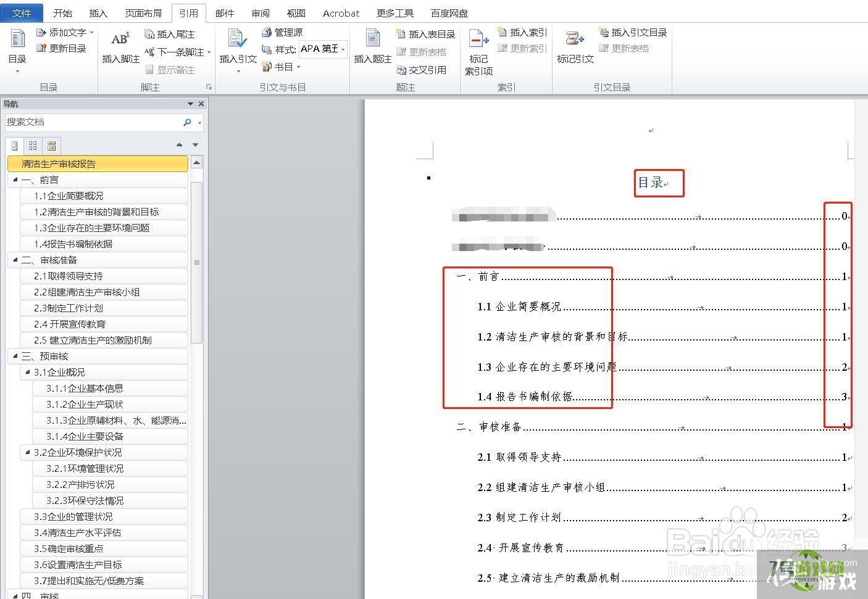The width and height of the screenshot is (868, 599).
Task: Go to 3.1.2企业生产现状 in navigation
Action: (x=109, y=404)
